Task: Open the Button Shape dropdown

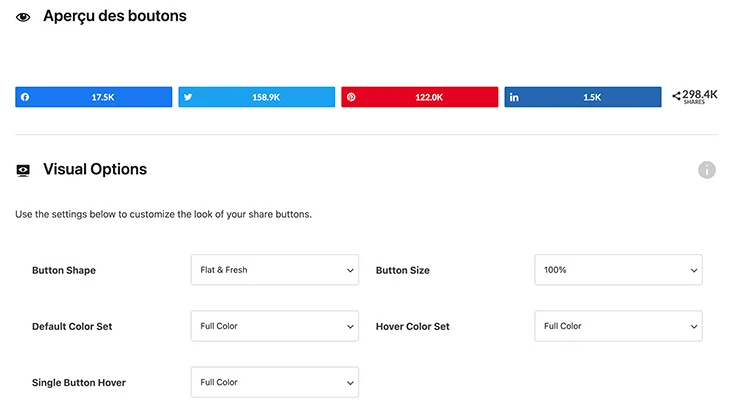Action: coord(275,270)
